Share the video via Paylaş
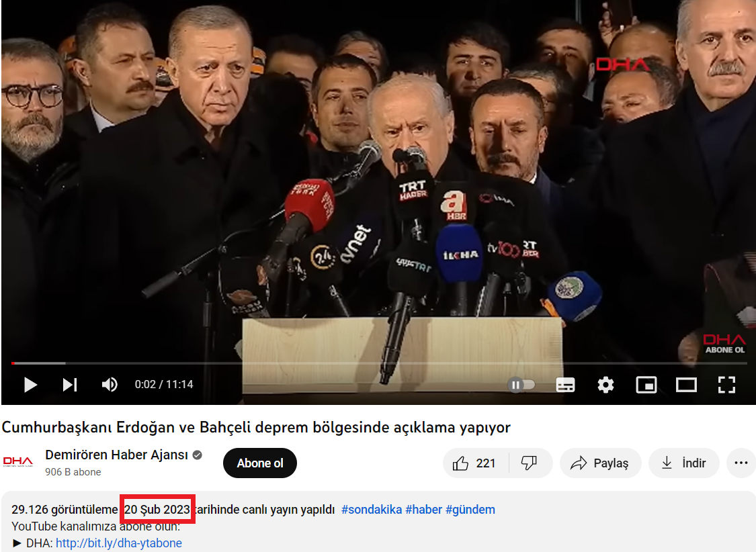 [x=599, y=463]
